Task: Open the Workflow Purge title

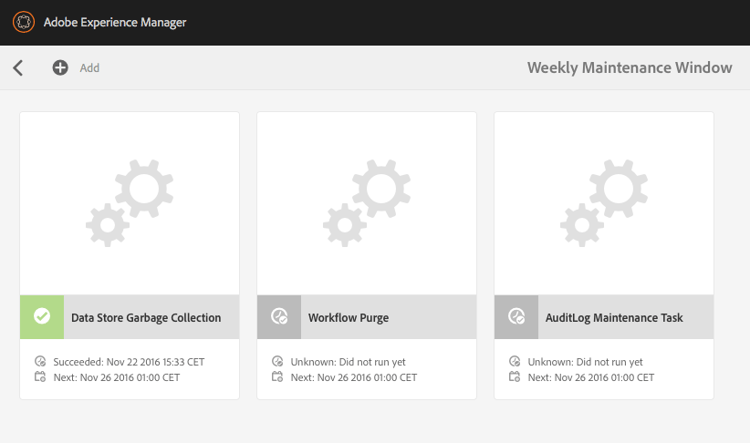Action: point(348,318)
